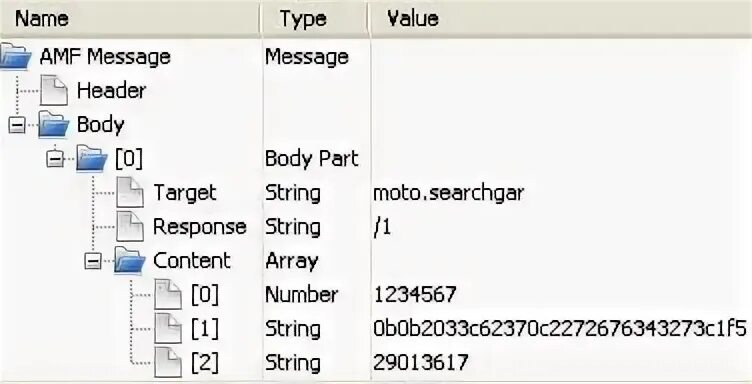Select the 1234567 number value
Screen dimensions: 752x384
point(415,294)
